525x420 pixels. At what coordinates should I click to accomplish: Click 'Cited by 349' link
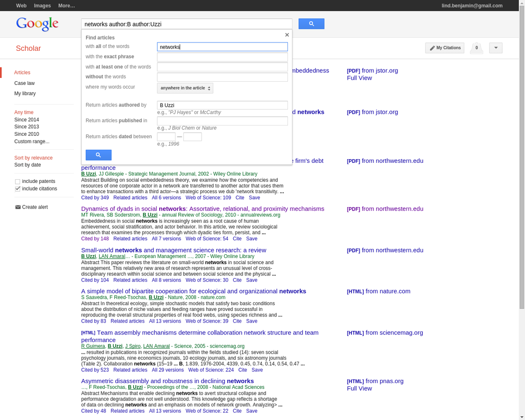point(95,197)
